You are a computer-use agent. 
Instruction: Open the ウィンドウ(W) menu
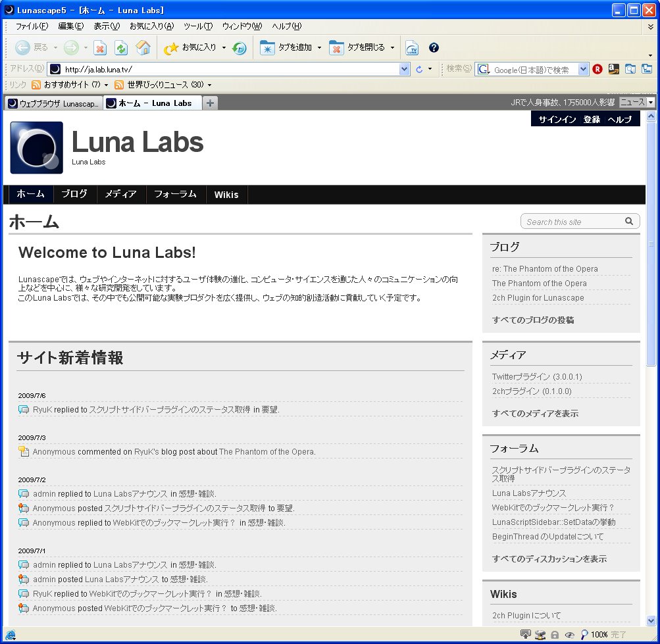coord(242,26)
